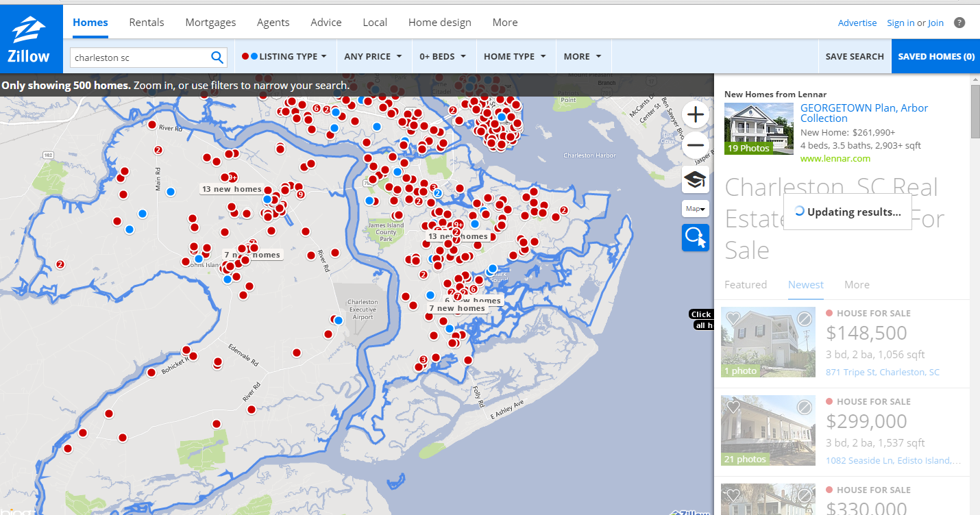Image resolution: width=980 pixels, height=515 pixels.
Task: Select the Newest results tab
Action: pyautogui.click(x=806, y=285)
